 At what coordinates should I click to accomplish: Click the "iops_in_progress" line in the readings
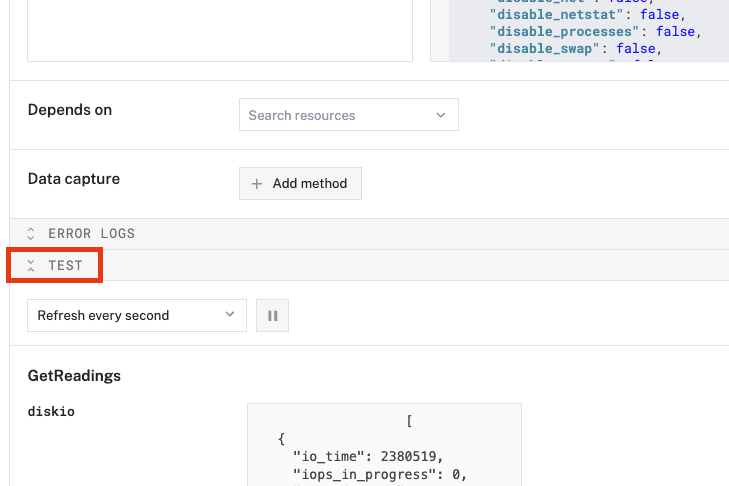tap(381, 474)
